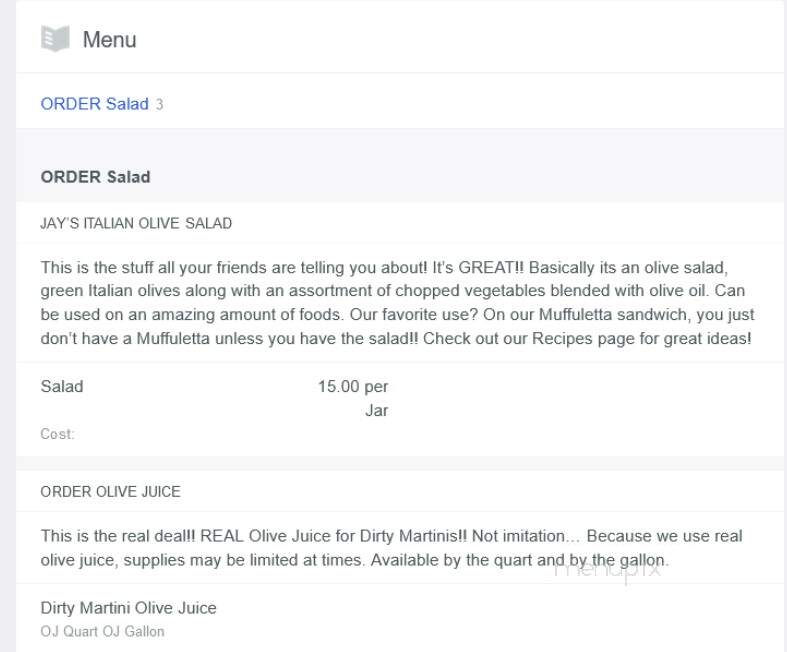
Task: Click the olive salad description paragraph
Action: pyautogui.click(x=397, y=303)
